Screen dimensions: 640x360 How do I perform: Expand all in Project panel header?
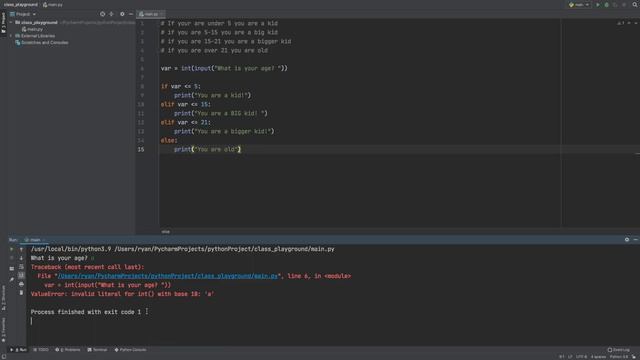[x=111, y=14]
